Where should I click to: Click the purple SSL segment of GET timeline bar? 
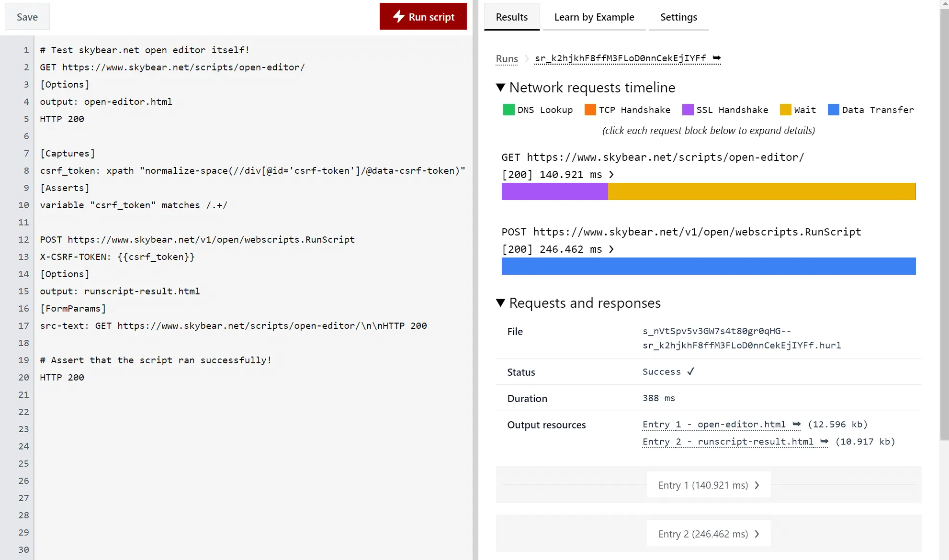pyautogui.click(x=555, y=191)
